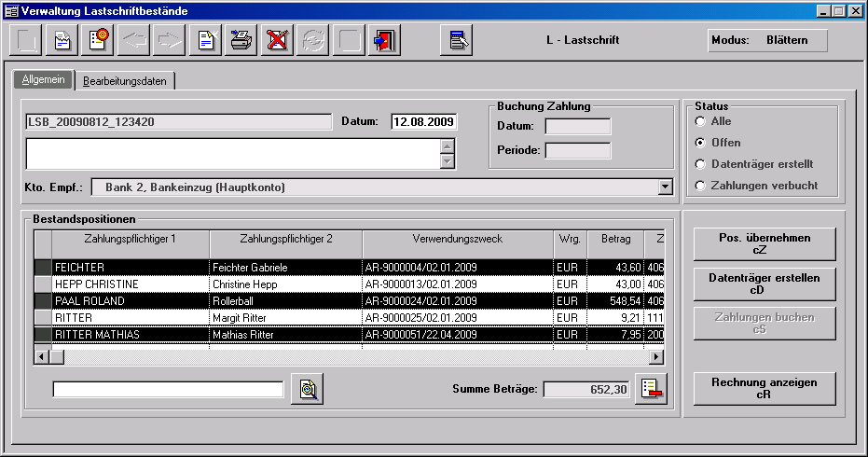Select the Datenträger erstellt radio button

pyautogui.click(x=700, y=164)
